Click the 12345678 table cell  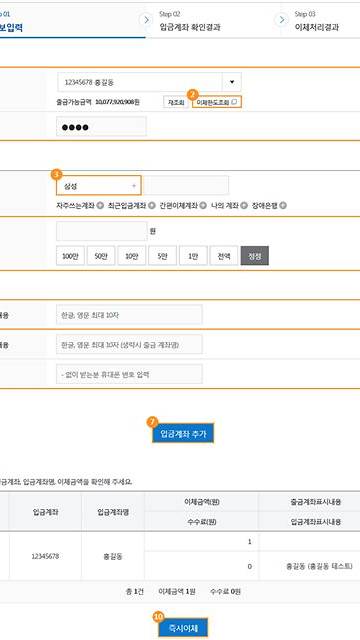(x=45, y=556)
